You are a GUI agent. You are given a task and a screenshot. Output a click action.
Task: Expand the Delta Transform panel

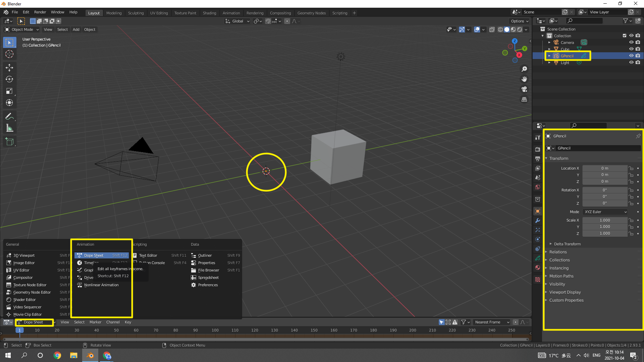click(x=567, y=244)
